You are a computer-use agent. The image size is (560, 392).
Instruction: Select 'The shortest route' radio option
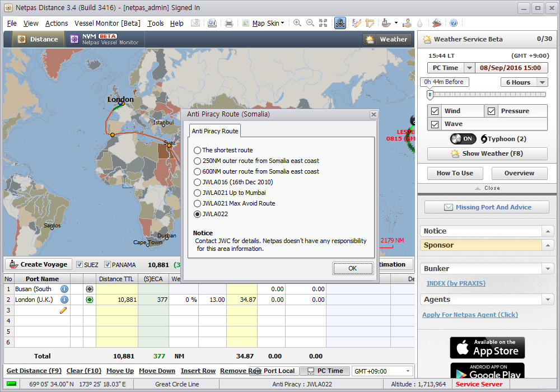coord(197,150)
